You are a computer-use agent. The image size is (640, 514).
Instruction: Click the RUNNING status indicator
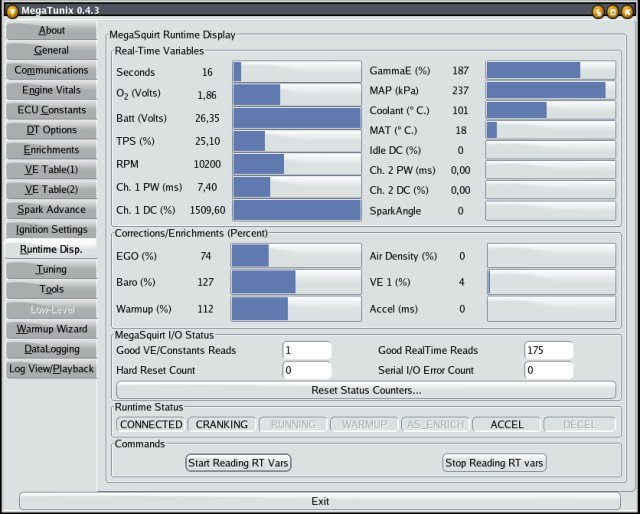coord(293,425)
